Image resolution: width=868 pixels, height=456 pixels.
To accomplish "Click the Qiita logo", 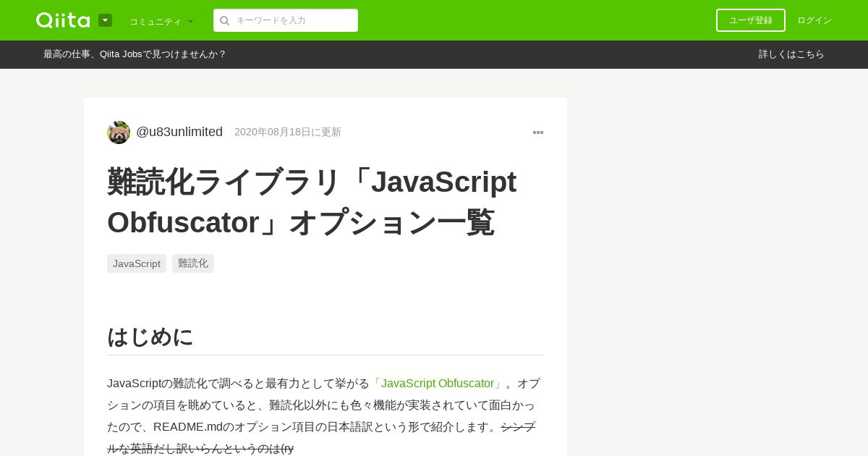I will click(x=63, y=20).
